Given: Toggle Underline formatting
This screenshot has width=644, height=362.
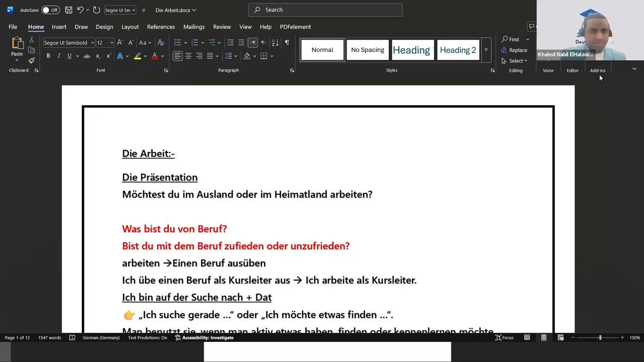Looking at the screenshot, I should click(69, 56).
